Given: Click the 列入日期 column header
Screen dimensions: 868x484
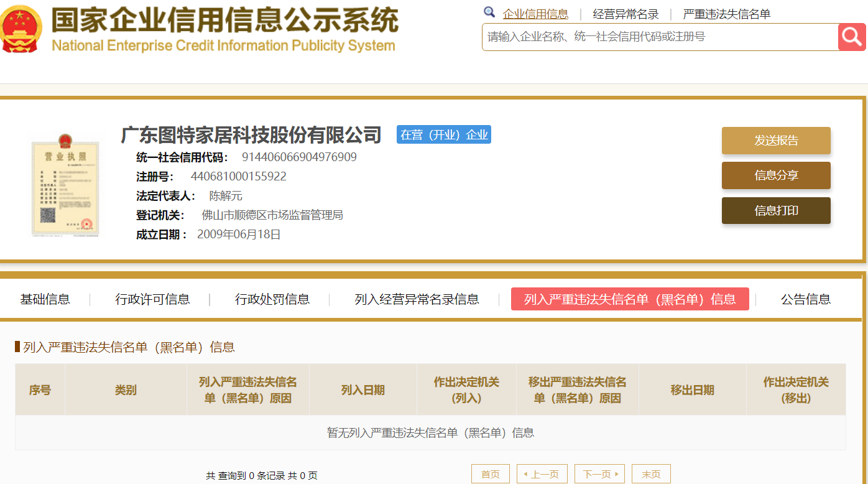Looking at the screenshot, I should [363, 390].
